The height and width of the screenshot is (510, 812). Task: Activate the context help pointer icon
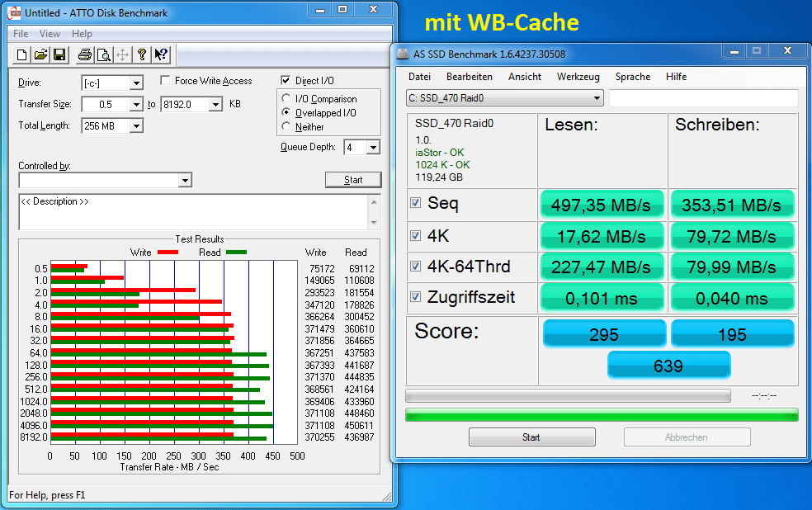pos(161,54)
